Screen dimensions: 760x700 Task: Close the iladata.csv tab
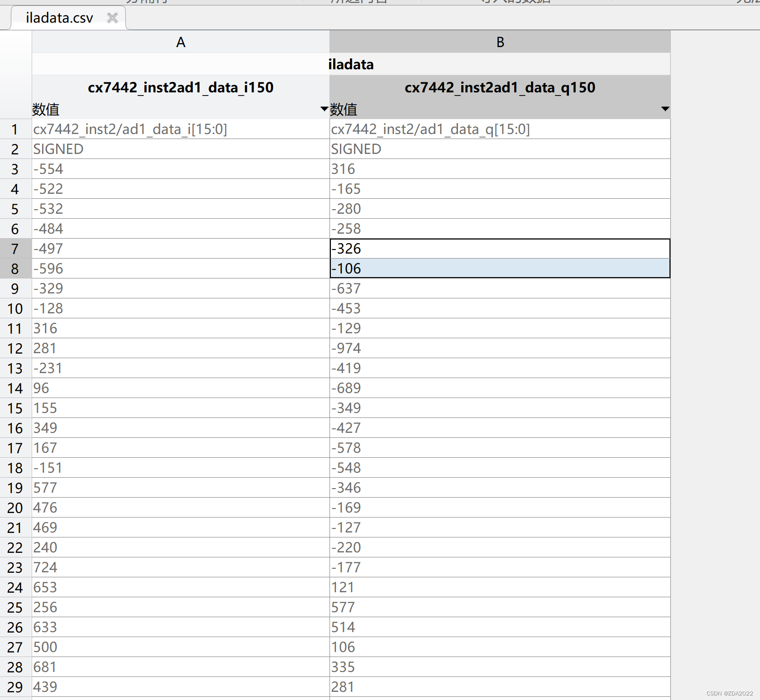pyautogui.click(x=112, y=18)
